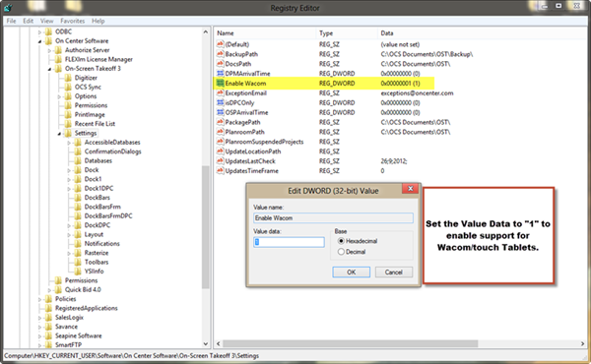This screenshot has height=364, width=591.
Task: Click the BackupPath string icon
Action: (220, 54)
